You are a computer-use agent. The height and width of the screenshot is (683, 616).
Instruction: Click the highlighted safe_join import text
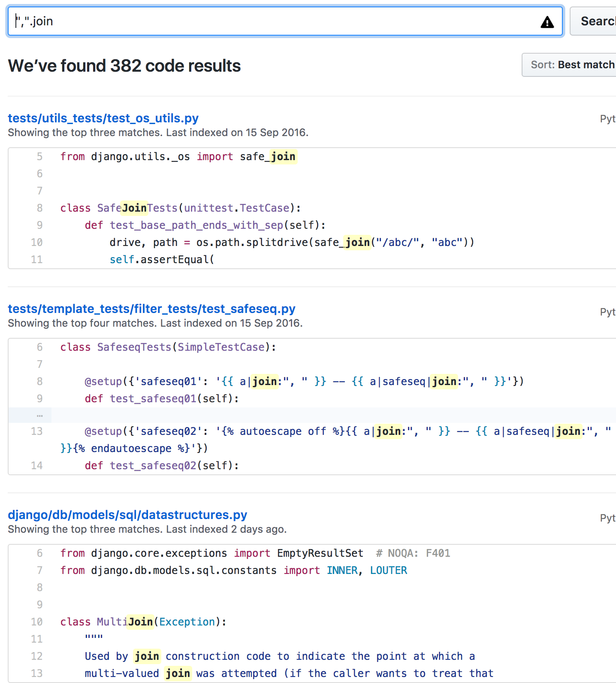coord(268,157)
